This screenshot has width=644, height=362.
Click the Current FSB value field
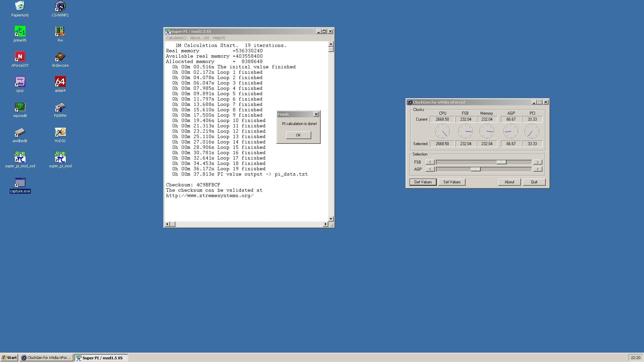(466, 119)
